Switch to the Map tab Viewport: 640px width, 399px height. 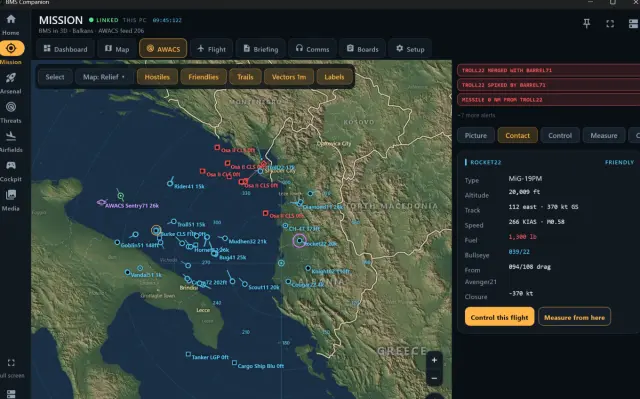click(x=117, y=49)
